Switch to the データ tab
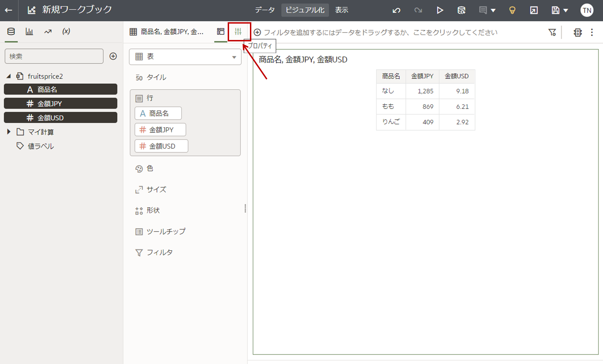Viewport: 603px width, 364px height. [x=264, y=10]
